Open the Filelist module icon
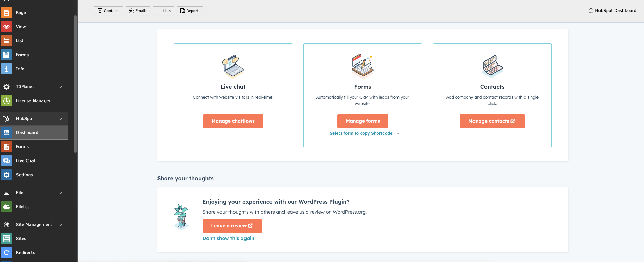 pyautogui.click(x=7, y=207)
